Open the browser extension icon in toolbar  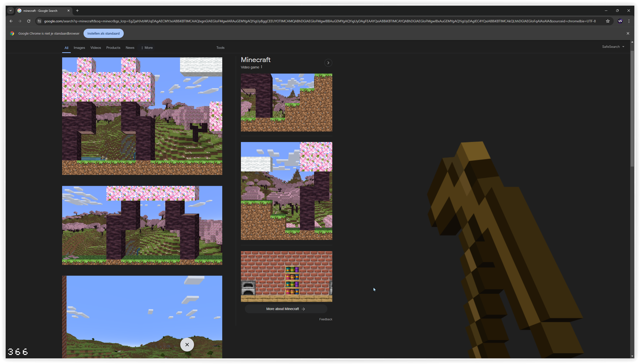point(620,21)
